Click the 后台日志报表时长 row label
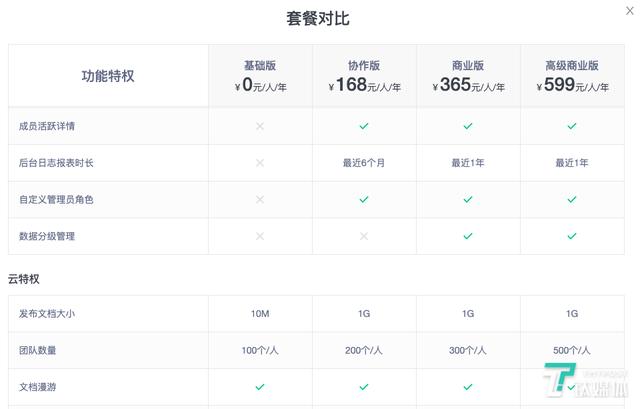The image size is (640, 409). coord(56,163)
